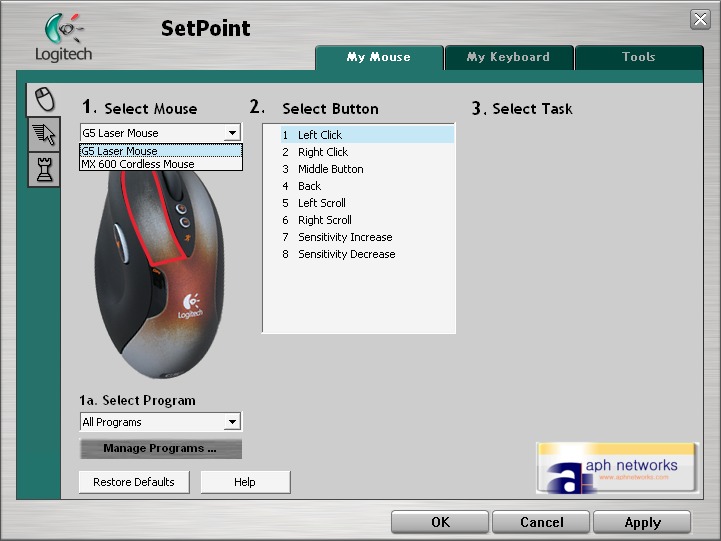Click the aph networks logo banner
Screen dimensions: 721x541
tap(616, 467)
